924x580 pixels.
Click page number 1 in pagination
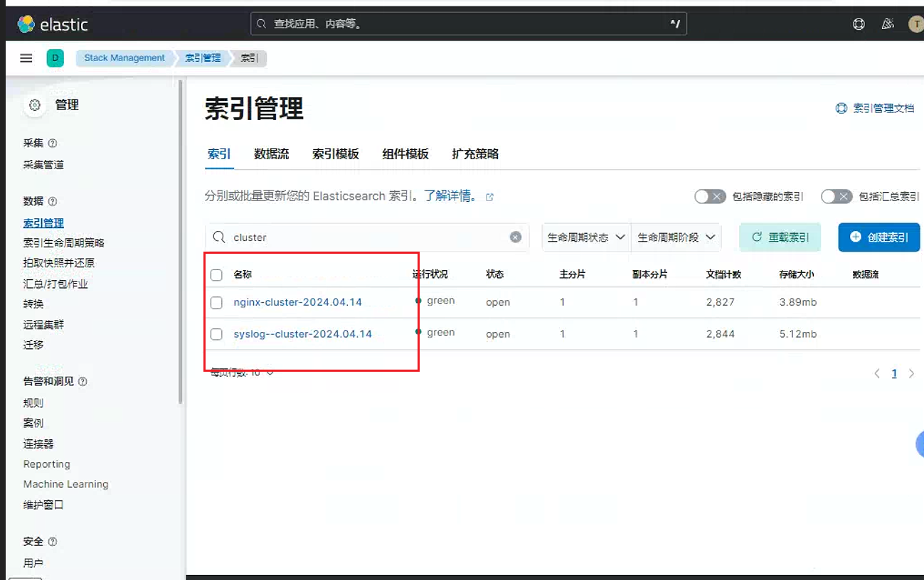[894, 373]
